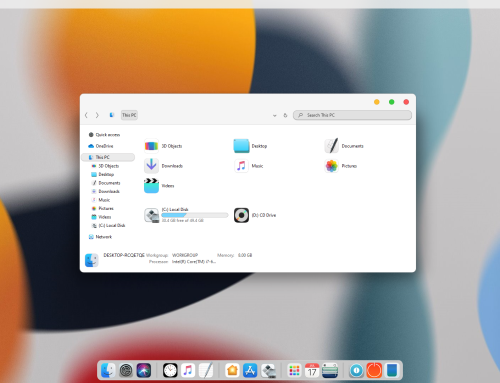
Task: Open the round gray dock icon beside Finder
Action: pos(126,370)
